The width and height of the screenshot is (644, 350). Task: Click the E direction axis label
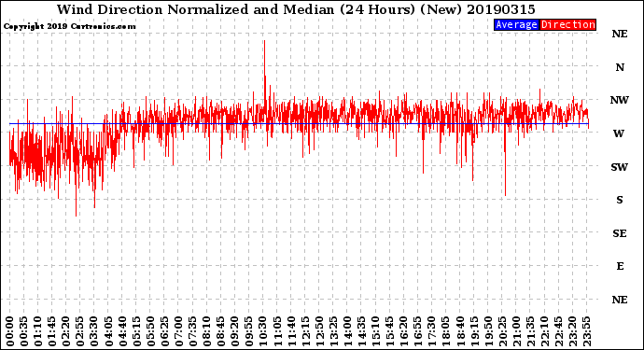click(620, 266)
